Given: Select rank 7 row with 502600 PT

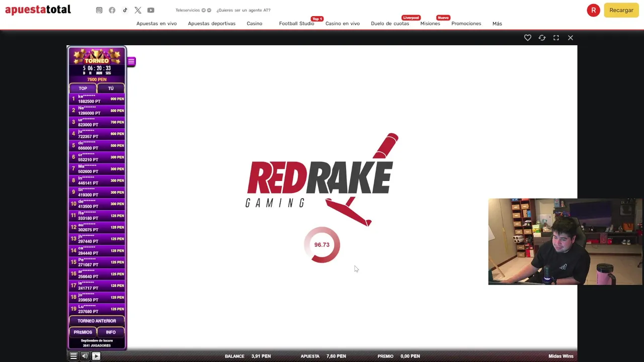Looking at the screenshot, I should [97, 169].
